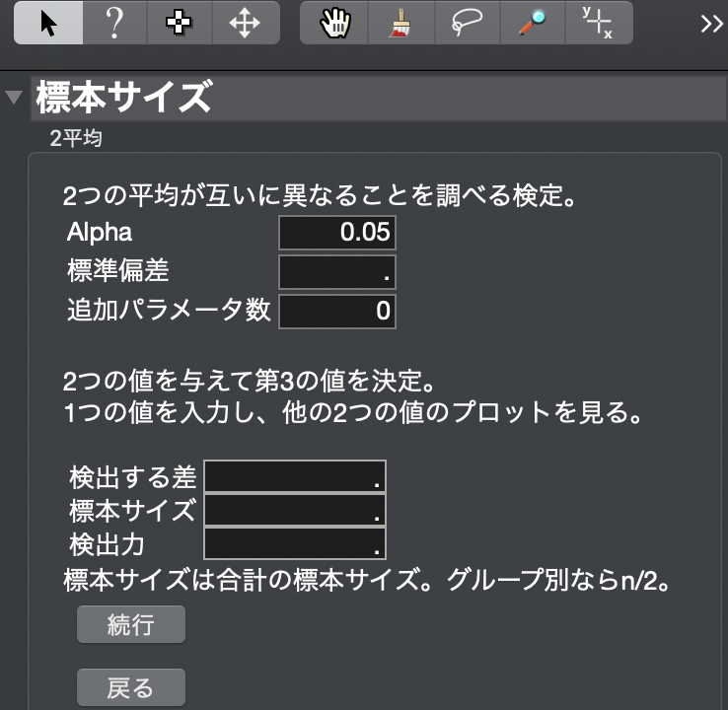Click the 標本サイズ value input field
The image size is (728, 710).
[x=295, y=510]
